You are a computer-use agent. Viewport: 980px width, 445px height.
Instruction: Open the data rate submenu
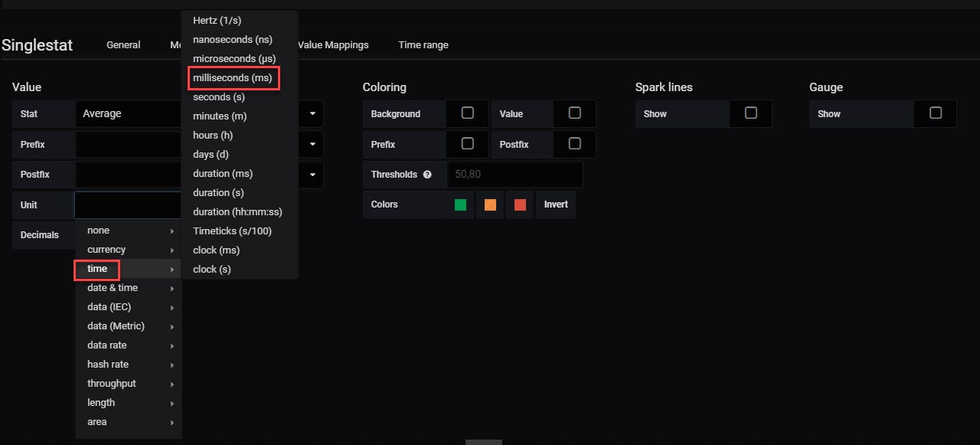[128, 345]
